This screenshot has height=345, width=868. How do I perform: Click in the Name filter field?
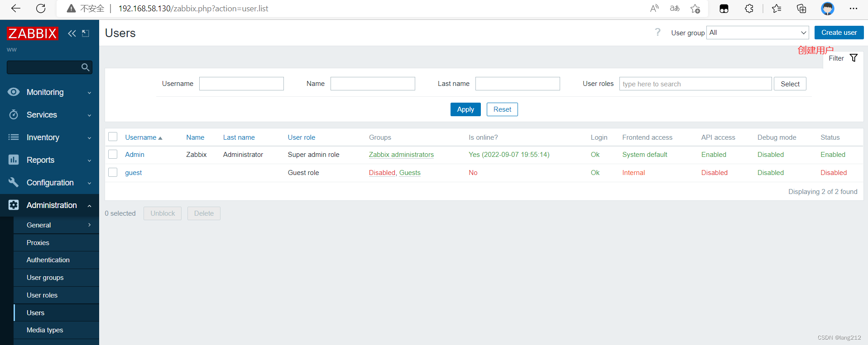click(x=373, y=84)
